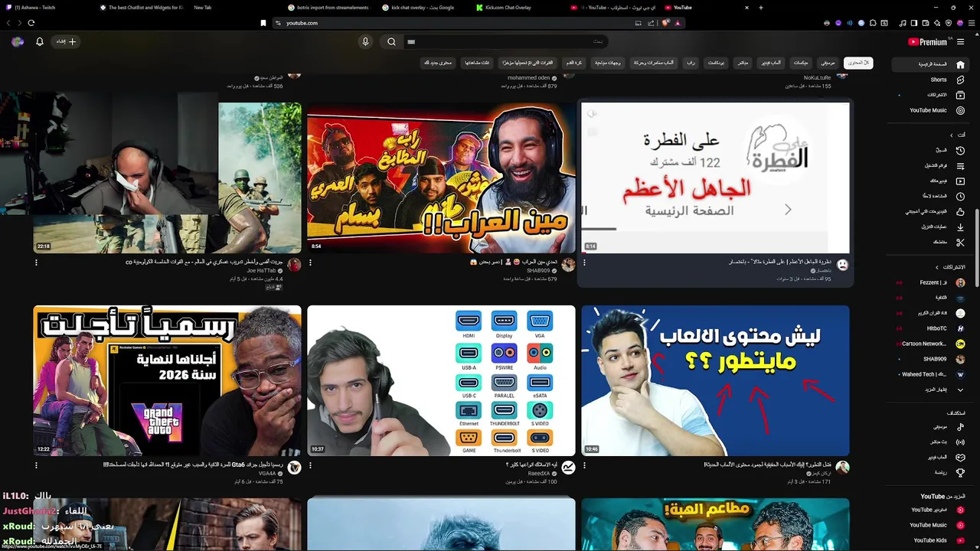Open the gaming explore entry
Image resolution: width=980 pixels, height=551 pixels.
(960, 458)
